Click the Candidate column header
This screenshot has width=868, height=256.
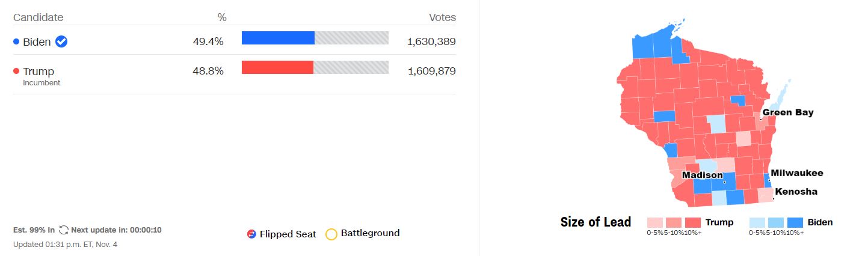[38, 17]
